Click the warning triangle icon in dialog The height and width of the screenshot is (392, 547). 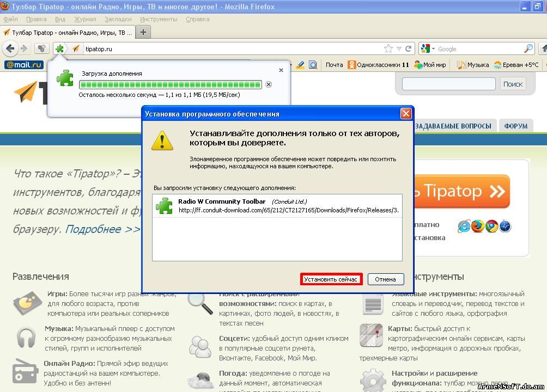coord(162,140)
